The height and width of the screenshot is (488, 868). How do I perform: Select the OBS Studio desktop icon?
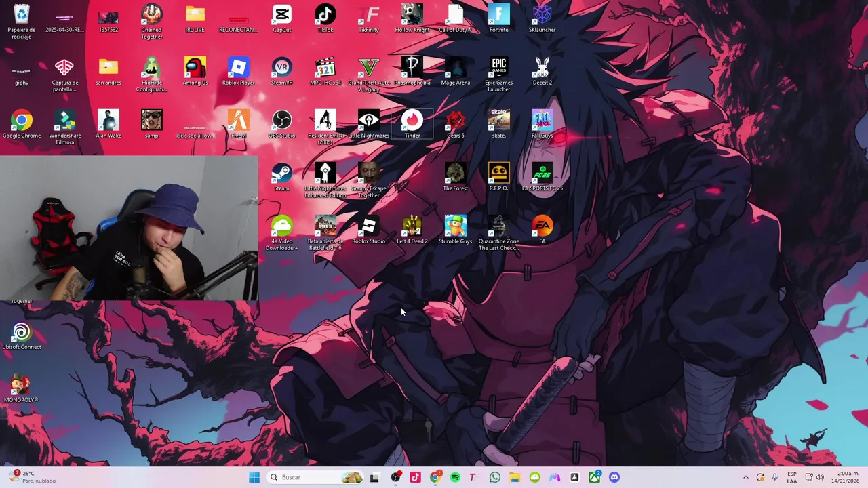tap(282, 125)
